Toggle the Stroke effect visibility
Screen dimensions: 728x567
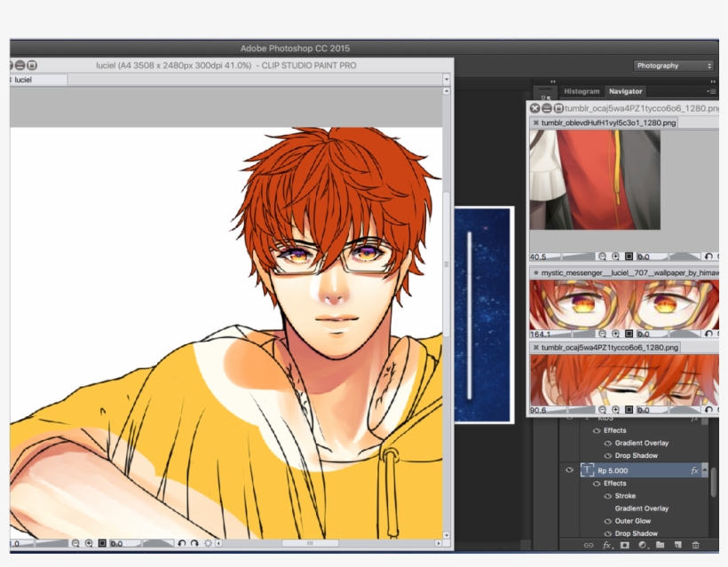pos(608,497)
